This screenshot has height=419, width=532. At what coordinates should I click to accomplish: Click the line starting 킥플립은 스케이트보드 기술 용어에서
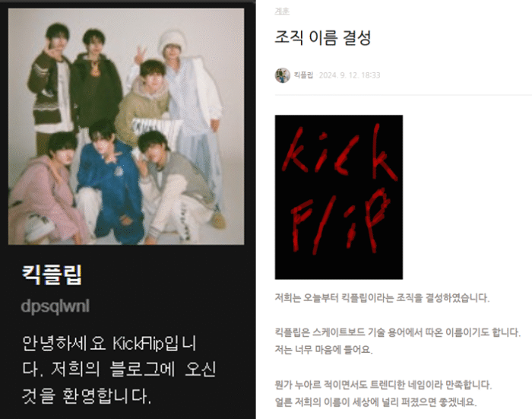[x=397, y=332]
